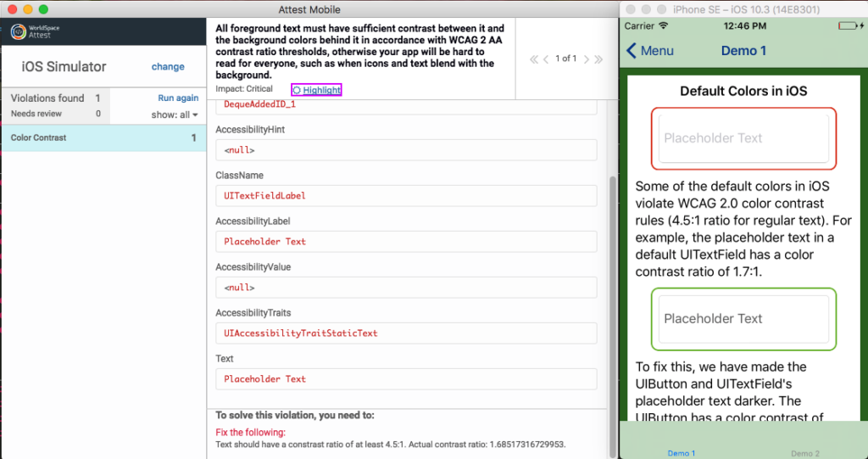The height and width of the screenshot is (459, 868).
Task: Click the Text value field at bottom
Action: (406, 379)
